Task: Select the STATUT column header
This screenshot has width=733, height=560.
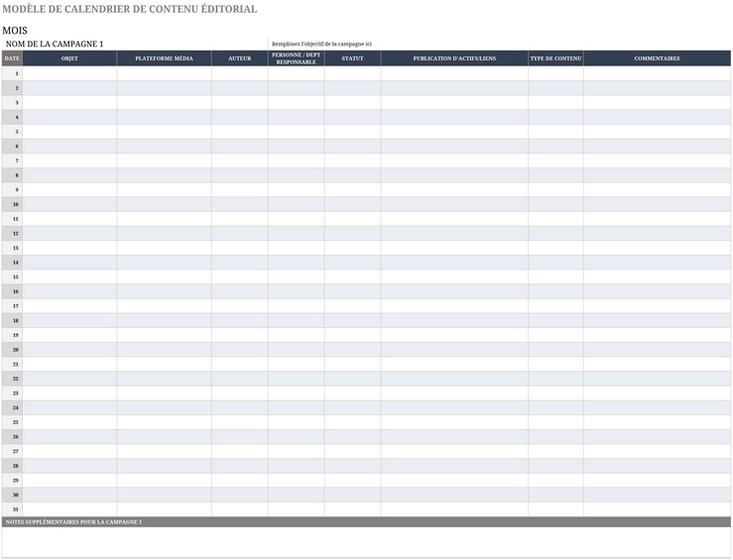Action: [x=352, y=58]
